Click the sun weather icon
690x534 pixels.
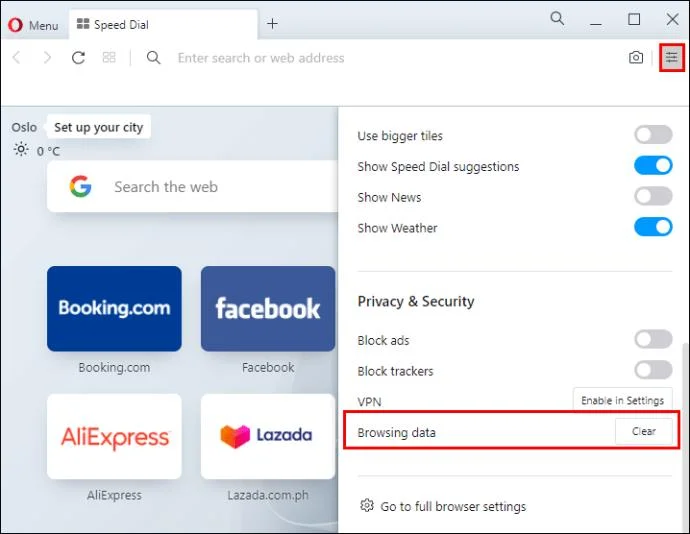coord(21,150)
